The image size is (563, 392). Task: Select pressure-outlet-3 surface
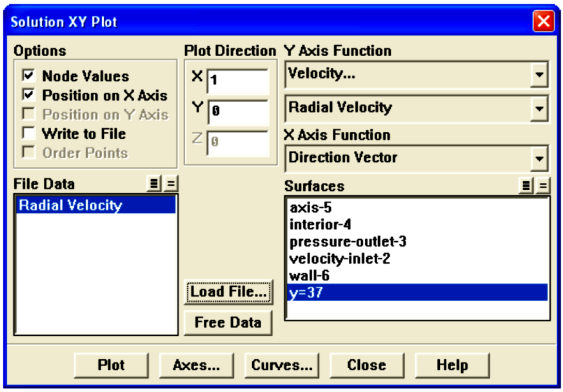[347, 242]
